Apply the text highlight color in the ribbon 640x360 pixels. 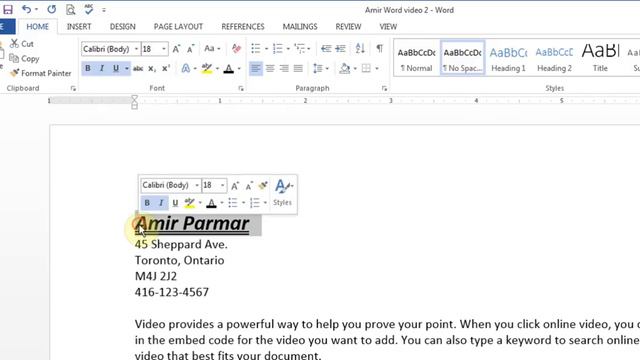pyautogui.click(x=207, y=68)
